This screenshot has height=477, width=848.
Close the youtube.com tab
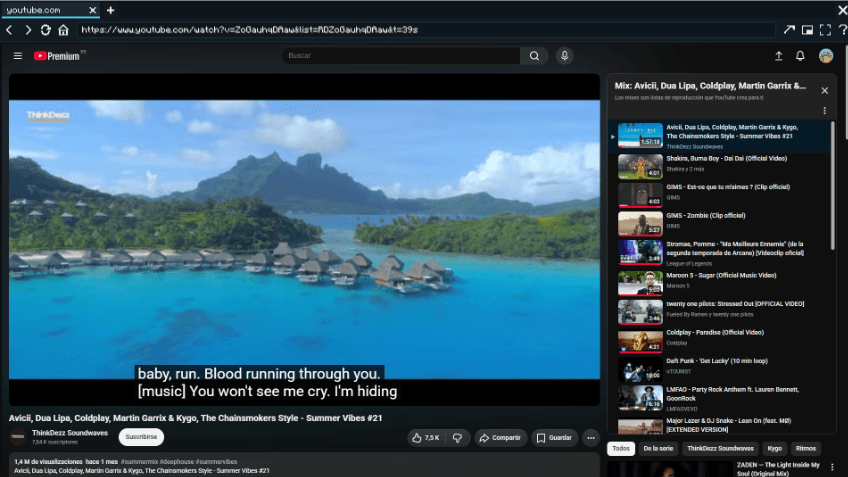[92, 10]
